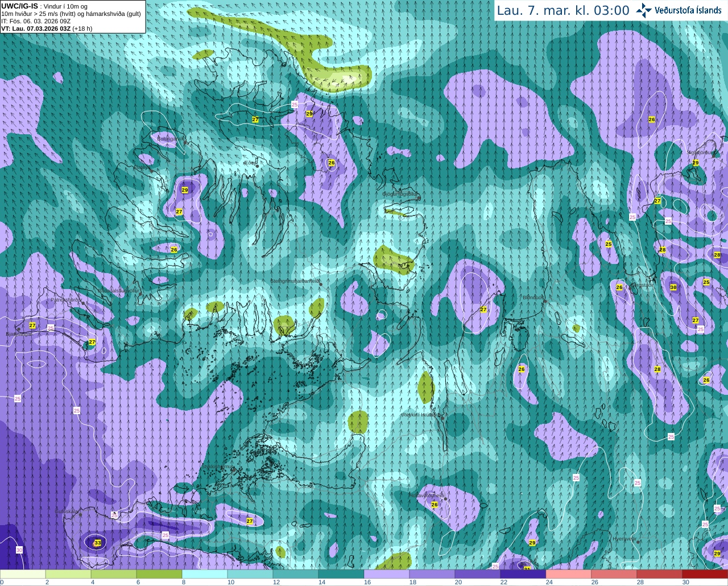Image resolution: width=728 pixels, height=586 pixels.
Task: Click the Holtavörðuheiði station label
Action: click(x=427, y=496)
